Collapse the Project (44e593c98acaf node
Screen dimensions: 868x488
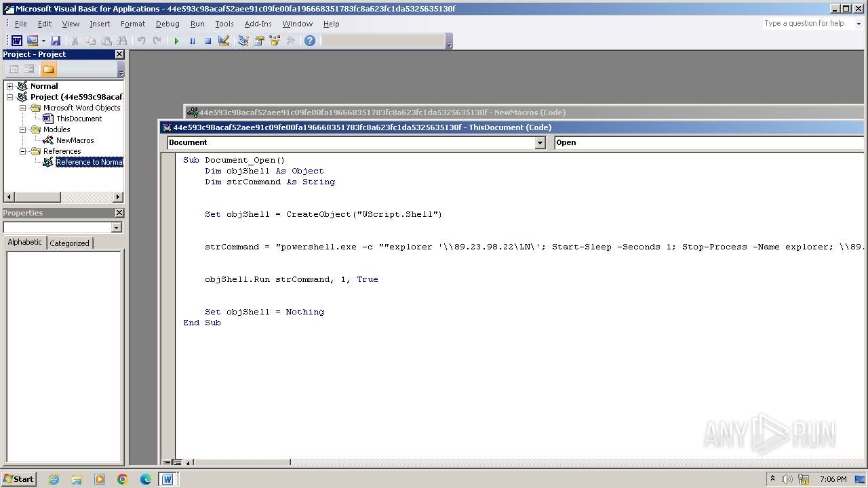click(9, 97)
